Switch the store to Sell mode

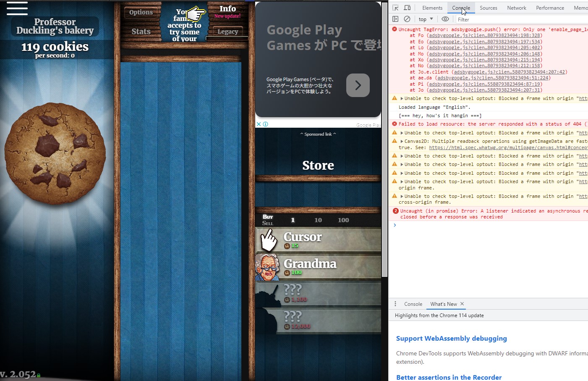267,223
